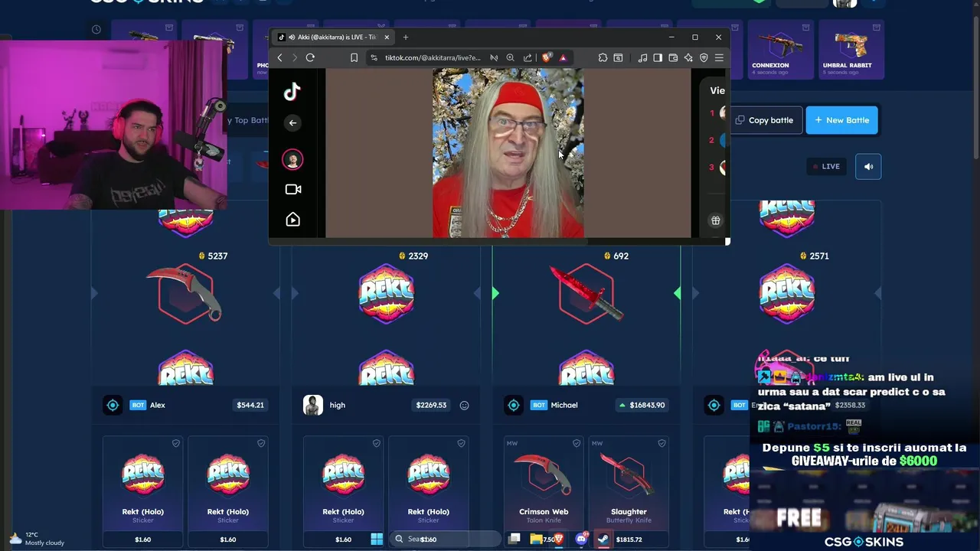Open TikTok profile avatar in sidebar
Viewport: 980px width, 551px height.
[292, 159]
